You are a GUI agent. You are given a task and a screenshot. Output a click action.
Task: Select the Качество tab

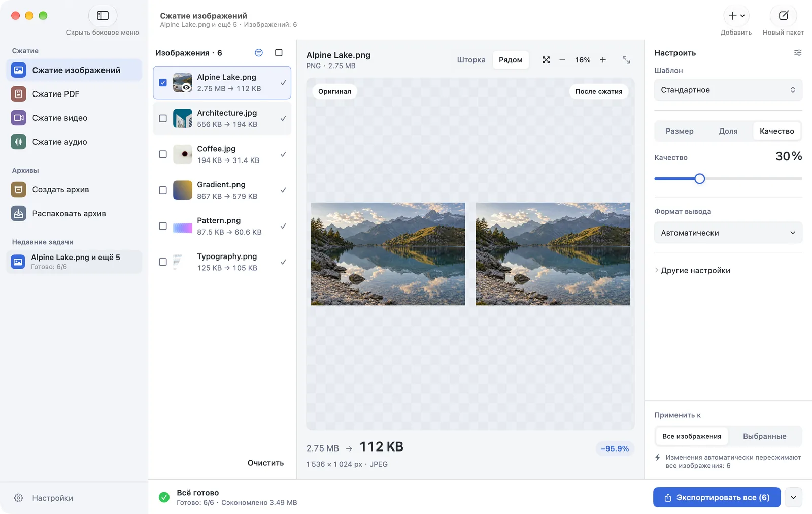point(777,131)
